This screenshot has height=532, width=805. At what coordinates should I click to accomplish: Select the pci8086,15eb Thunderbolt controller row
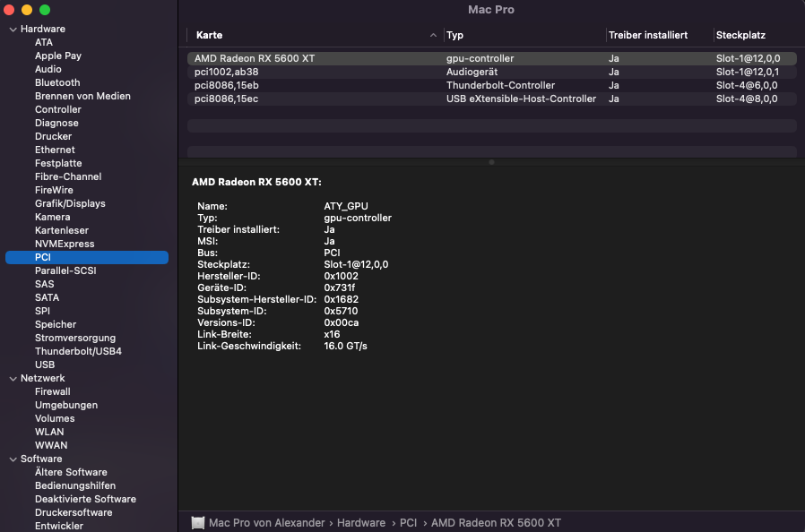(x=227, y=85)
